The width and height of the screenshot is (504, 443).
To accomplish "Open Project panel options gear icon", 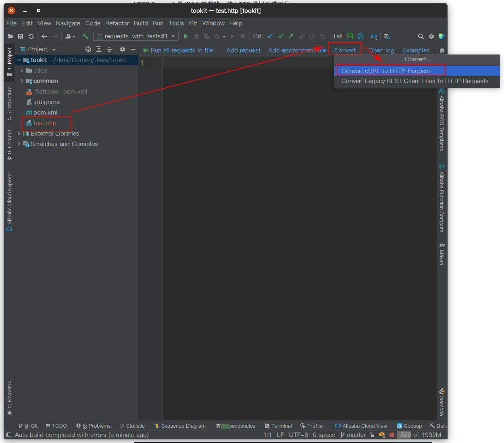I will 123,49.
